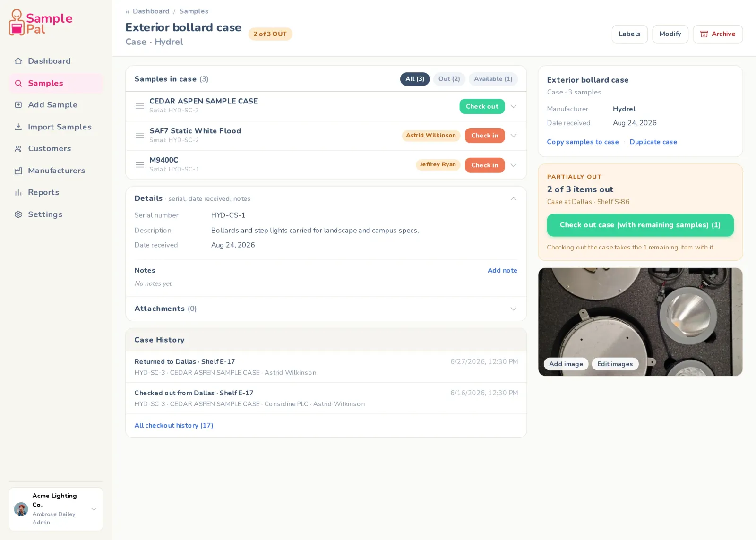Open the Duplicate case link
The width and height of the screenshot is (756, 540).
[x=653, y=142]
